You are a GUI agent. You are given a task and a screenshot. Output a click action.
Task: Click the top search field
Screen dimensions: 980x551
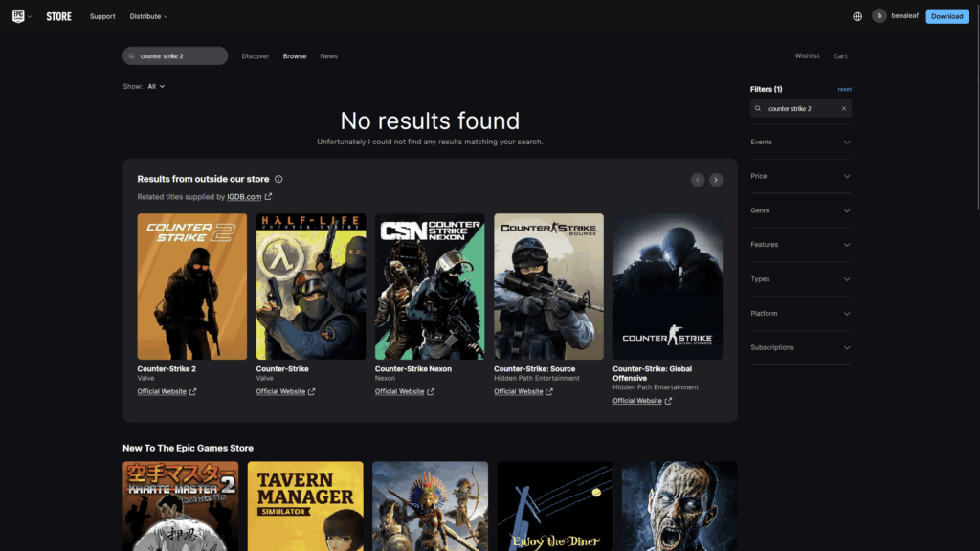(x=175, y=56)
